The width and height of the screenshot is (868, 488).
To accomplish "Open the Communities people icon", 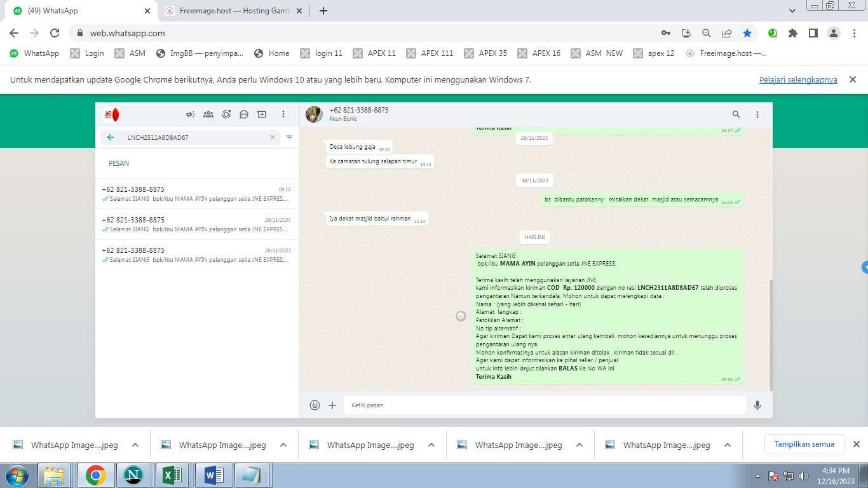I will pyautogui.click(x=208, y=114).
